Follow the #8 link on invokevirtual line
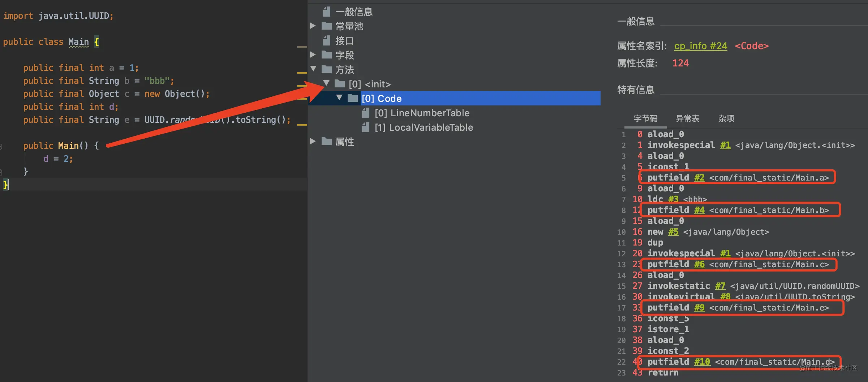Screen dimensions: 868x382 coord(725,297)
